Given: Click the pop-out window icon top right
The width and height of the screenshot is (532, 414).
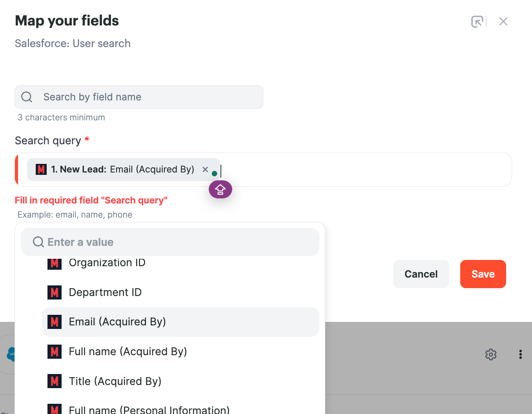Looking at the screenshot, I should click(477, 22).
